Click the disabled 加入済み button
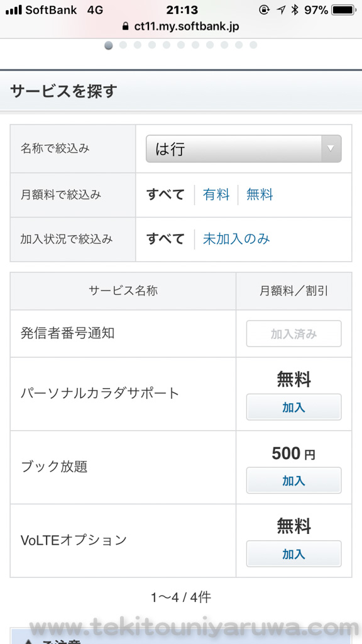This screenshot has height=644, width=362. tap(294, 334)
